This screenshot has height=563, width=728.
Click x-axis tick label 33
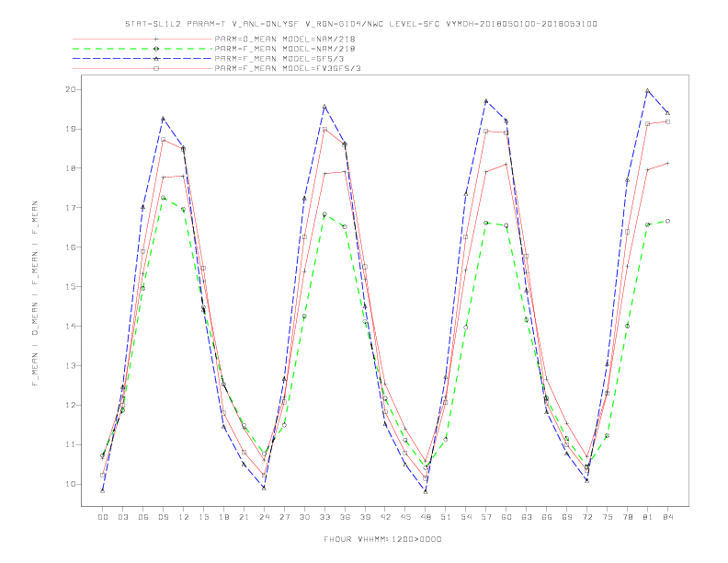click(324, 517)
